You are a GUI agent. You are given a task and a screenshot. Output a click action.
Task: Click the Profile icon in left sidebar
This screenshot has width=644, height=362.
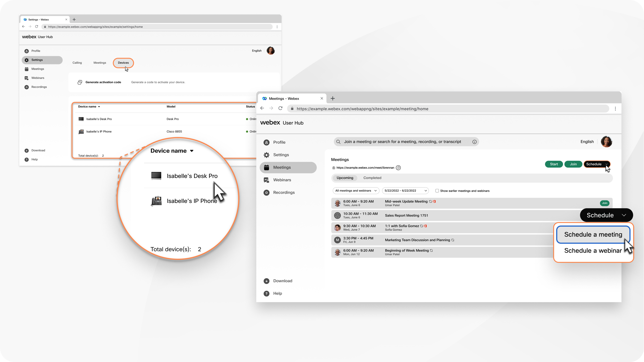point(266,142)
